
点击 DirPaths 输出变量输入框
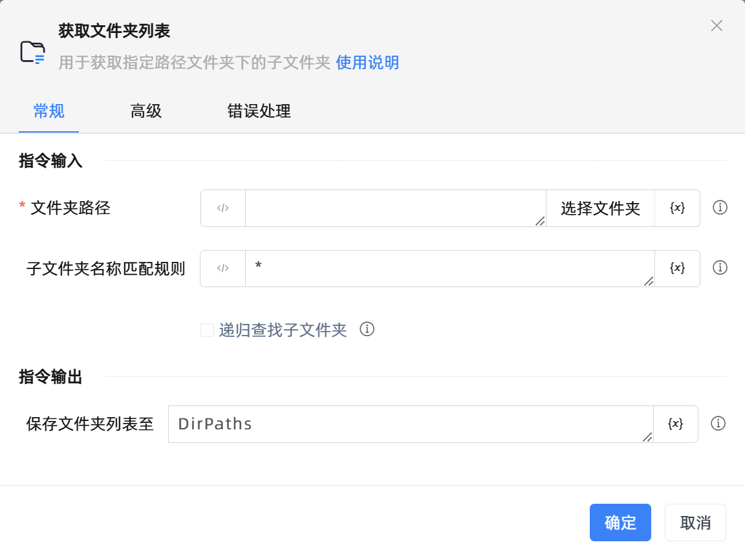[x=407, y=424]
